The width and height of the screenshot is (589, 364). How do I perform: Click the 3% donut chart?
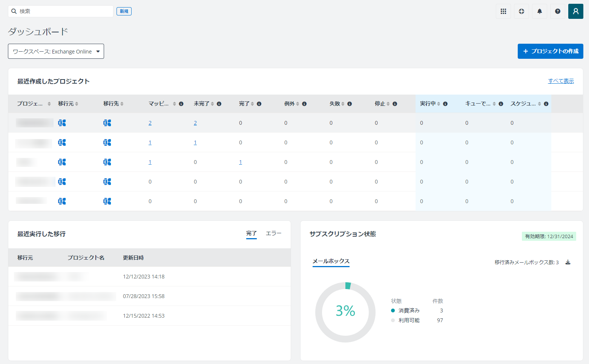(x=345, y=312)
